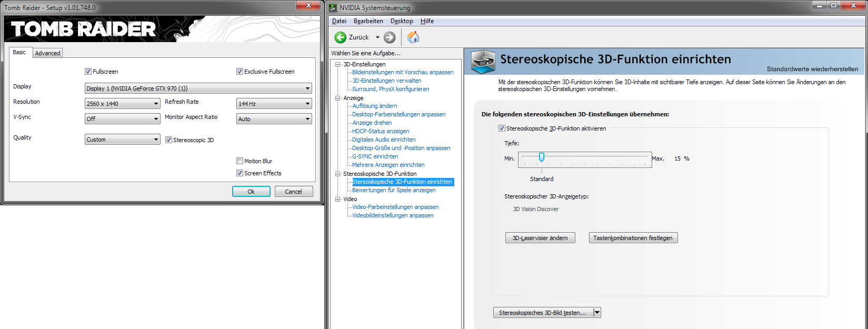Open Desktop-Farbeinstellungen anpassen
Image resolution: width=868 pixels, height=329 pixels.
[399, 114]
